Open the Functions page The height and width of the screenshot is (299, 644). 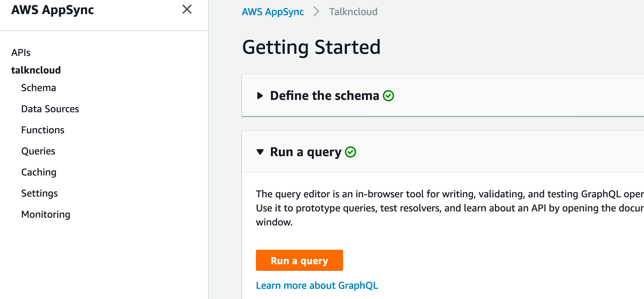(43, 130)
